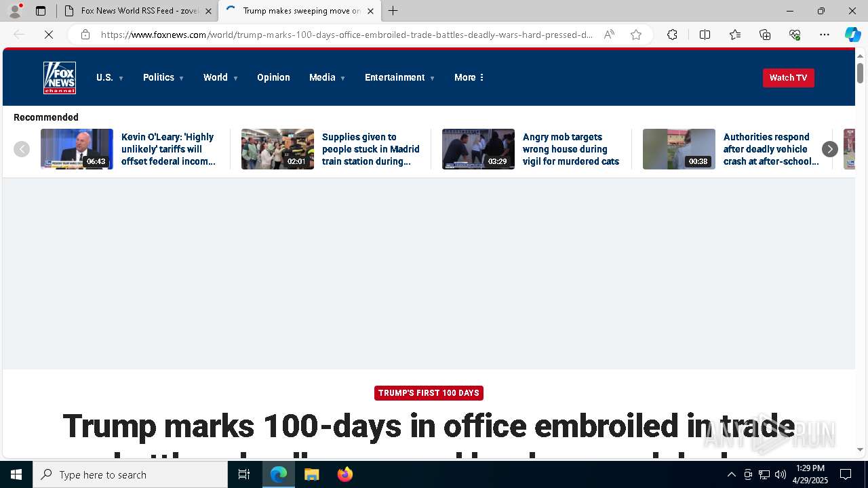The width and height of the screenshot is (868, 488).
Task: Show previous recommended videos with left arrow
Action: 22,149
